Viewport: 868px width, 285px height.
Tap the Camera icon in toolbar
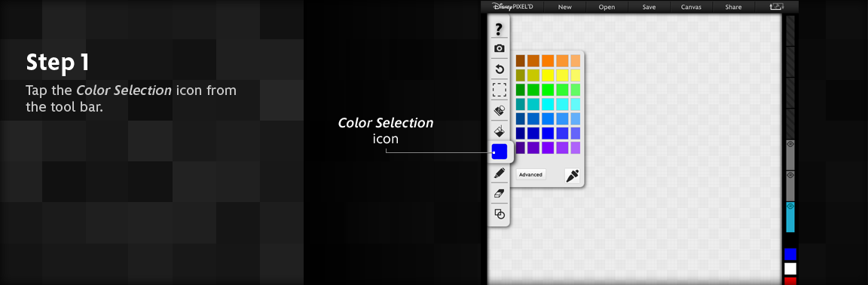click(x=499, y=49)
